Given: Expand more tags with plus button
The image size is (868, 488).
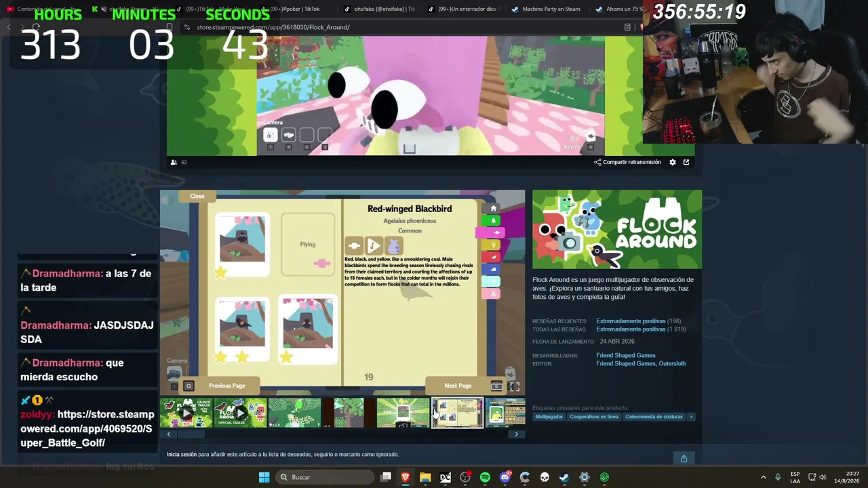Looking at the screenshot, I should click(x=691, y=417).
